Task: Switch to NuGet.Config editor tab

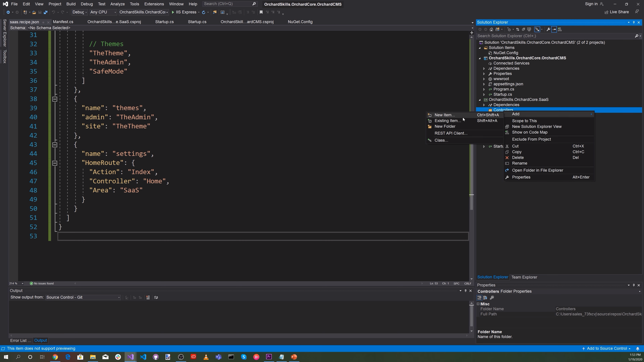Action: click(300, 22)
